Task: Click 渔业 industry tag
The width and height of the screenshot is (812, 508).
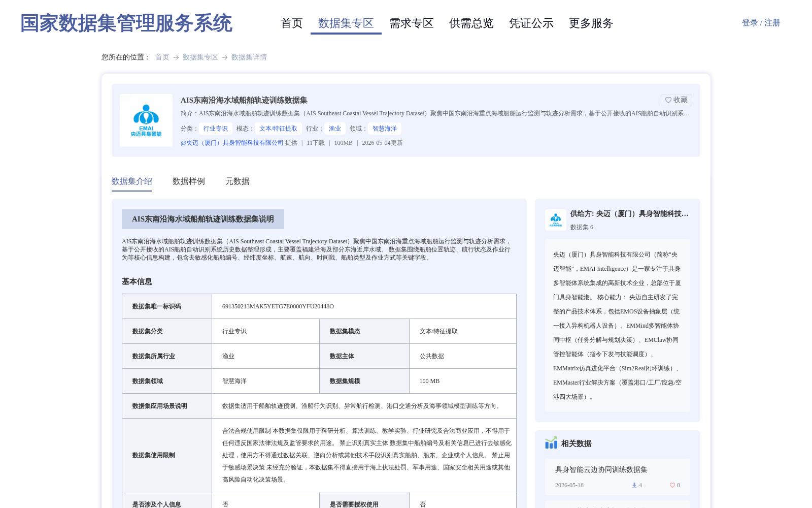Action: (x=335, y=129)
